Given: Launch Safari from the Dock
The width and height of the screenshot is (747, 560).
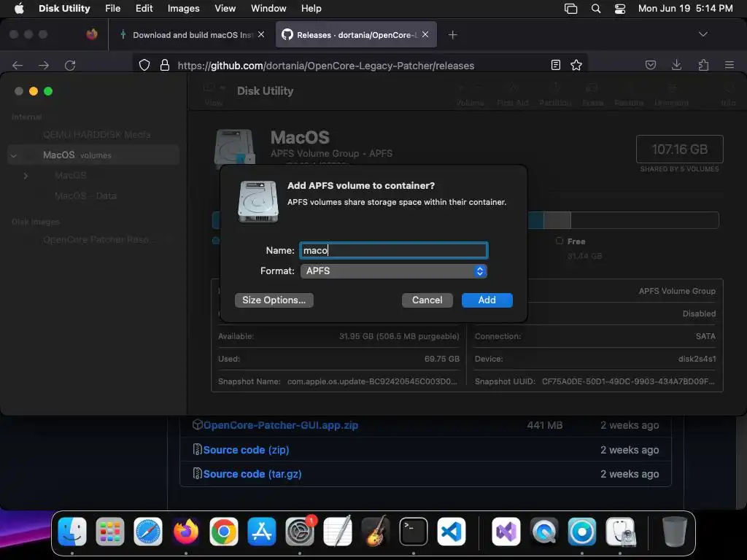Looking at the screenshot, I should tap(147, 531).
